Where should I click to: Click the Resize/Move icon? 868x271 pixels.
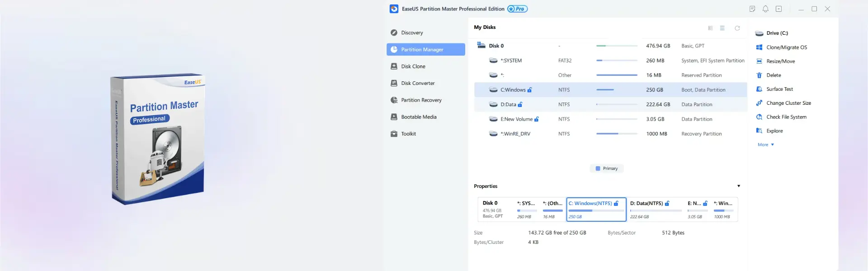pos(759,61)
